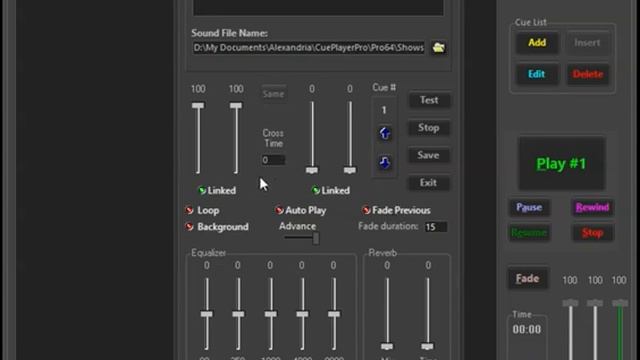Click the second Reverb slider handle
This screenshot has height=360, width=640.
point(427,347)
